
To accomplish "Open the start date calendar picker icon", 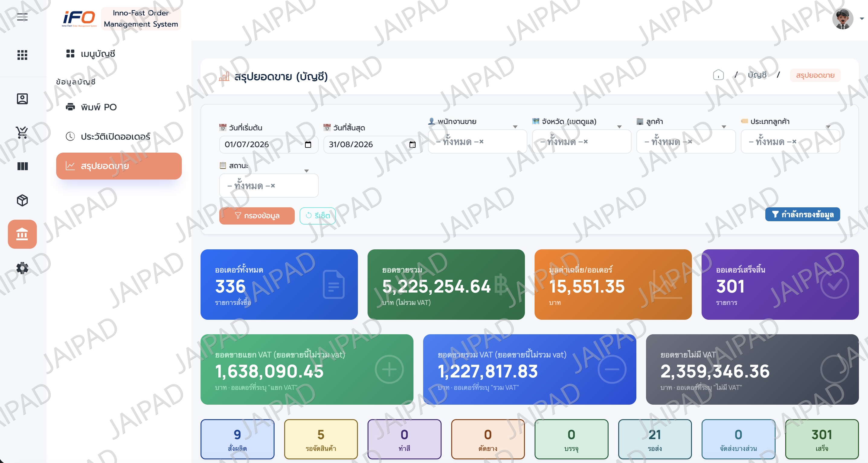I will coord(308,145).
